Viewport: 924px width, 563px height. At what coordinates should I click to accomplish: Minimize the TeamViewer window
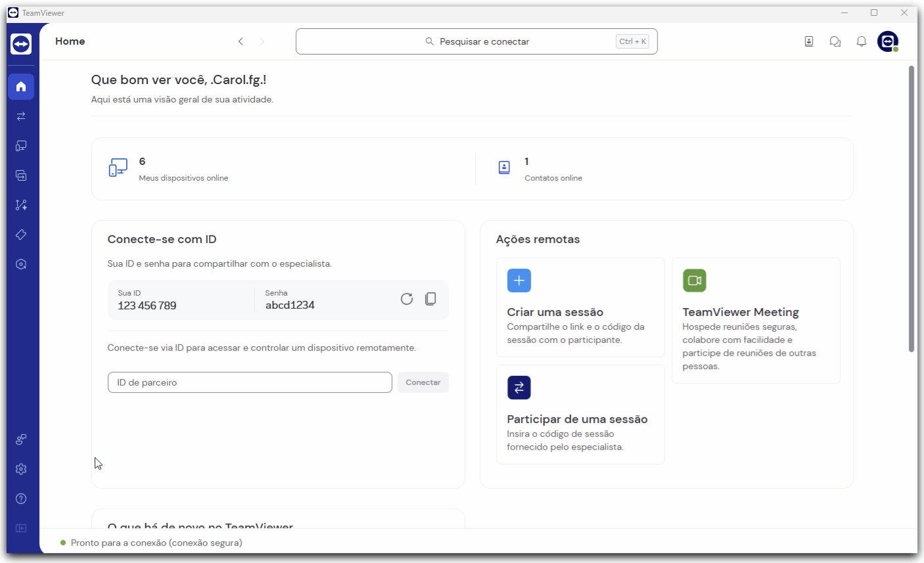click(844, 12)
